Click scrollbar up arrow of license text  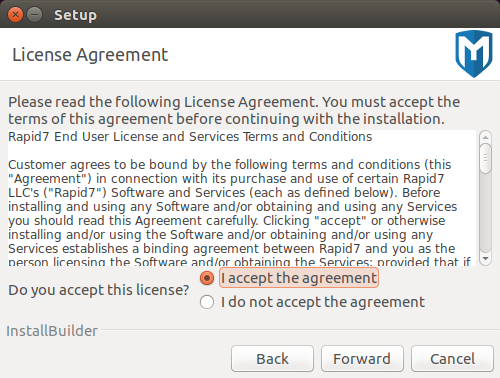tap(485, 137)
